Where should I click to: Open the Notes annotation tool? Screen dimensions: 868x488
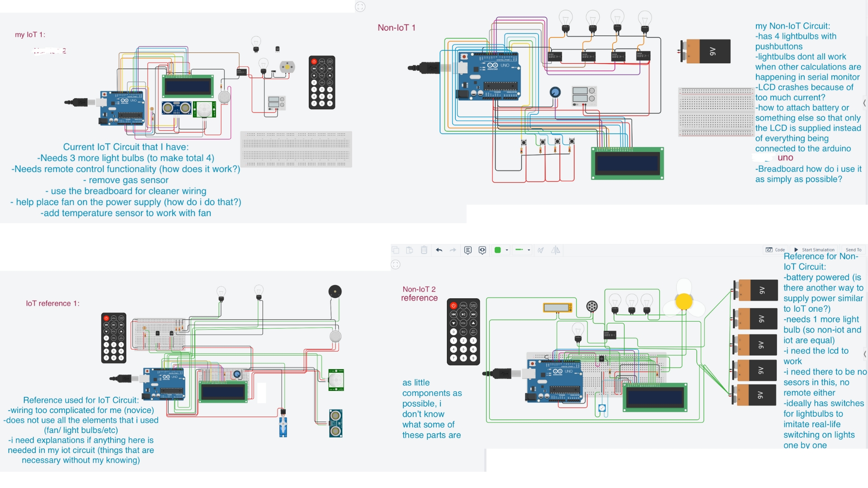(x=468, y=250)
